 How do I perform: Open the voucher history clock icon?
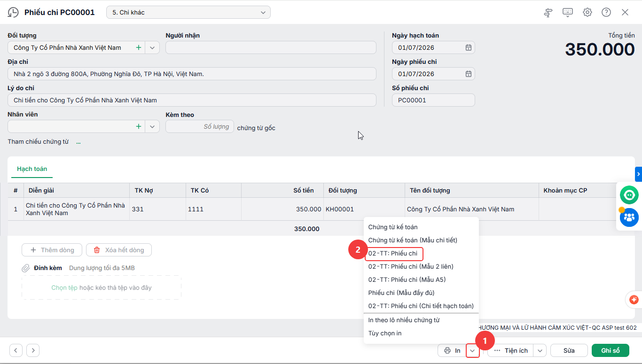[14, 13]
